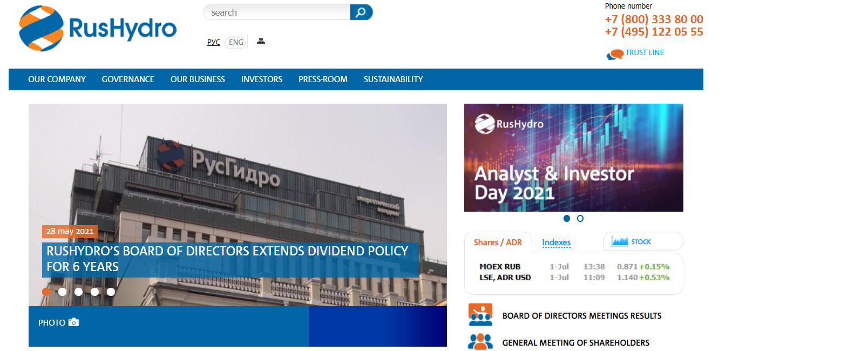The height and width of the screenshot is (351, 868).
Task: Click the Phone number label
Action: [628, 6]
